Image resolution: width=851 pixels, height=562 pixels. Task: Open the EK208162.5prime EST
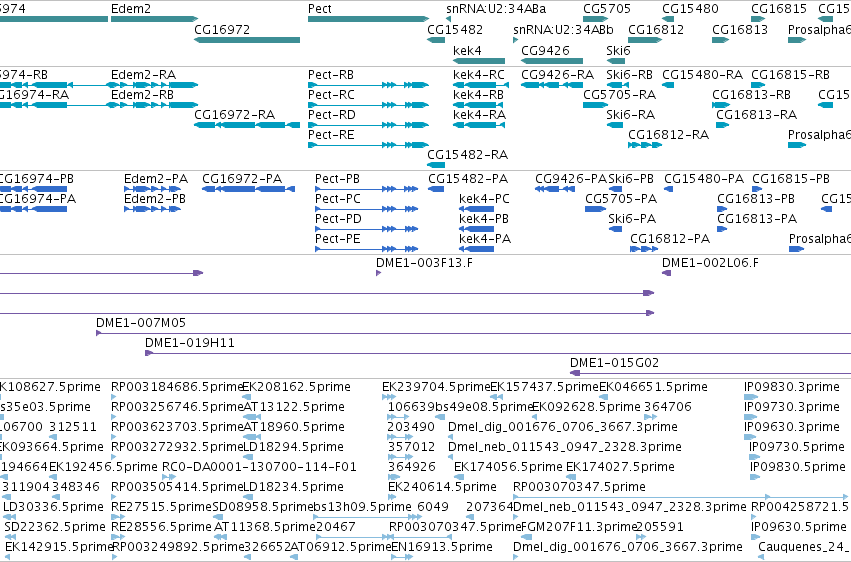pyautogui.click(x=245, y=397)
